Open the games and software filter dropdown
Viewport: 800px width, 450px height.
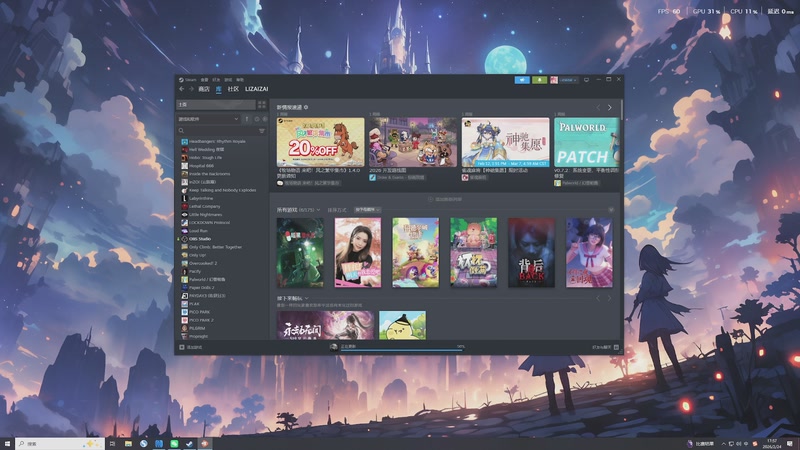coord(208,119)
